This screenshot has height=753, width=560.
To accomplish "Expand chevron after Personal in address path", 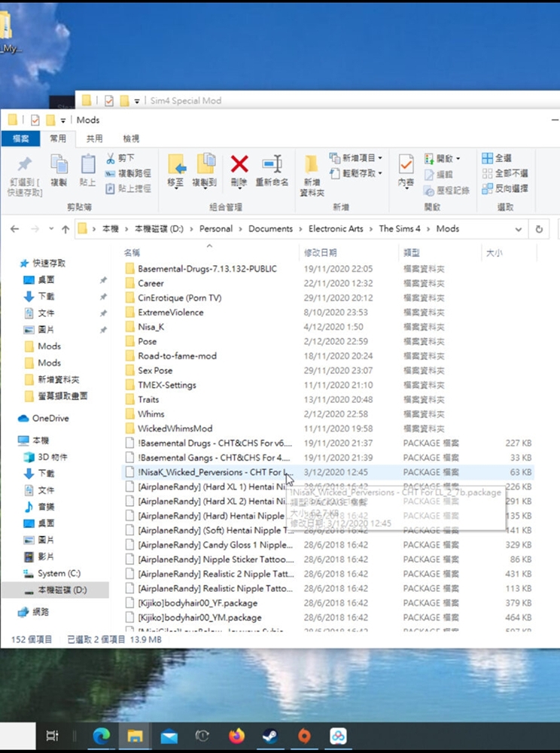I will (x=240, y=229).
